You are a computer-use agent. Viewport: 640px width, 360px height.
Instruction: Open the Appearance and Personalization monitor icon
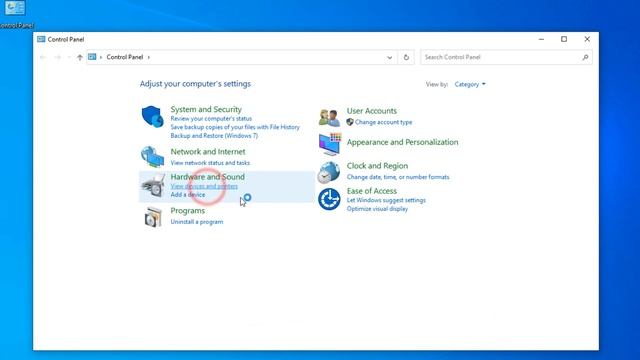pos(329,144)
